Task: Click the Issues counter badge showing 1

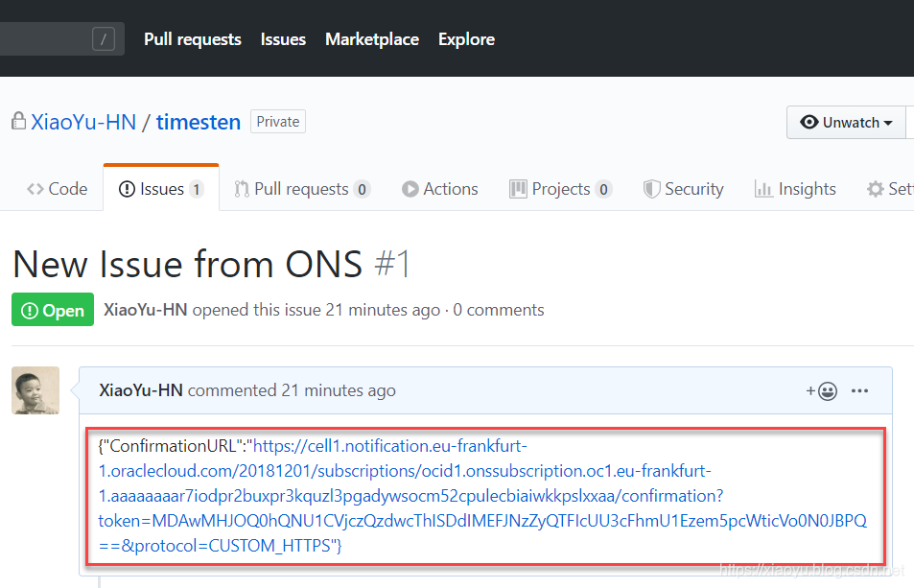Action: (197, 189)
